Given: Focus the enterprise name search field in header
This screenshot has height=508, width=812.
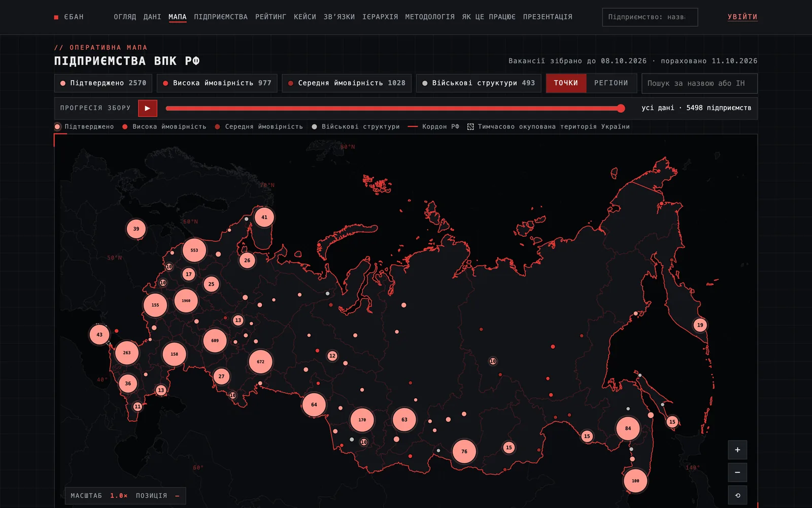Looking at the screenshot, I should coord(650,17).
